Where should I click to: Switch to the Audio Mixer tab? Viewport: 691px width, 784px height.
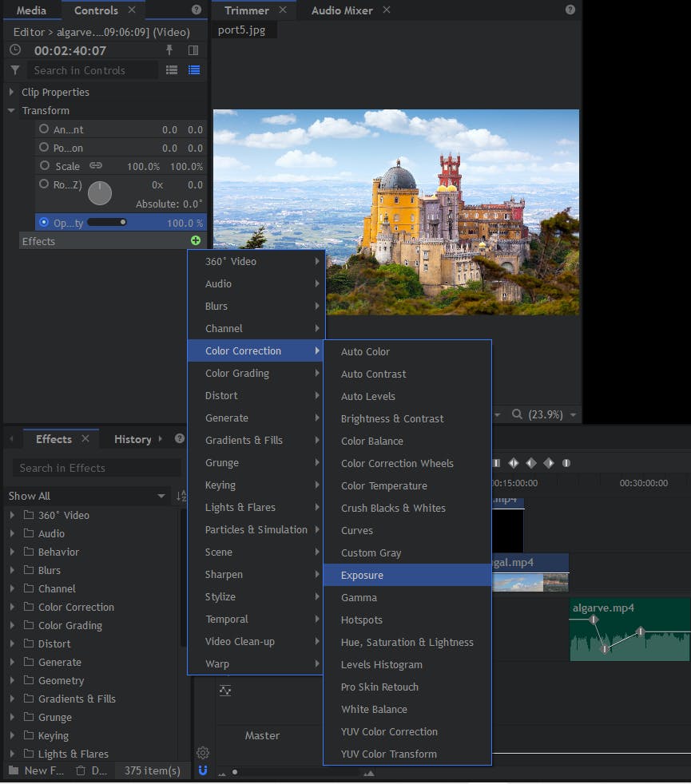coord(341,10)
